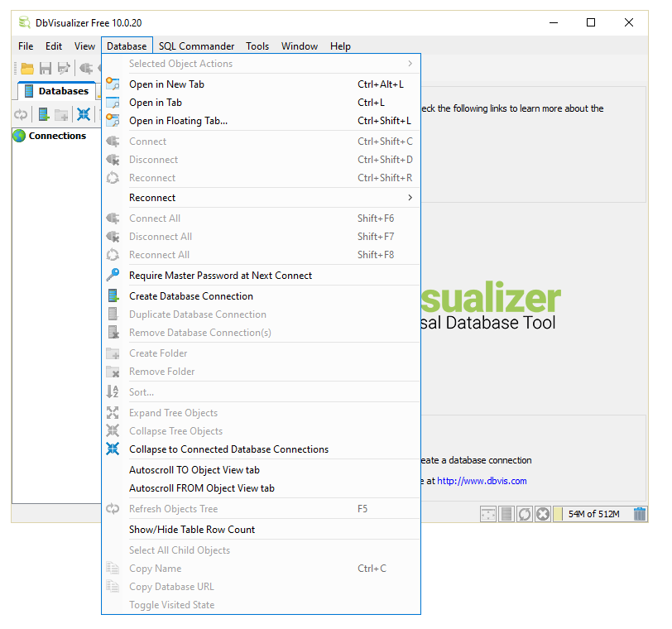Image resolution: width=672 pixels, height=629 pixels.
Task: Open the Tools menu
Action: click(257, 46)
